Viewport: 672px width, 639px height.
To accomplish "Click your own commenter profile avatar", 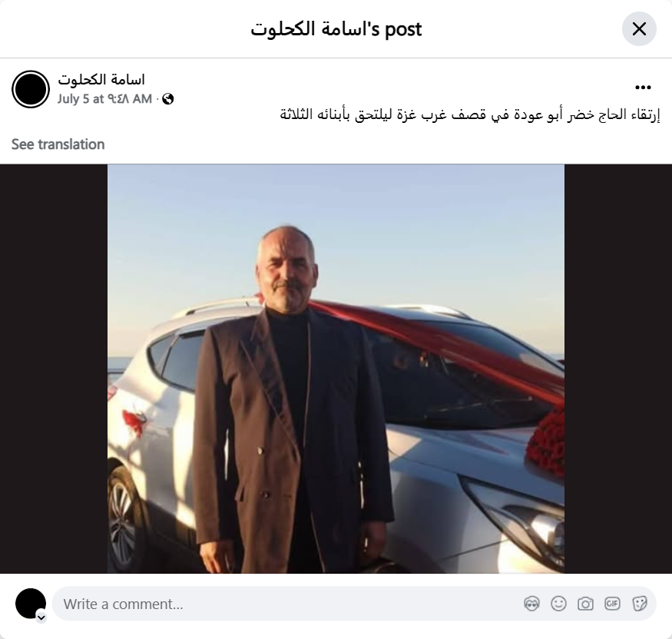I will pos(31,604).
